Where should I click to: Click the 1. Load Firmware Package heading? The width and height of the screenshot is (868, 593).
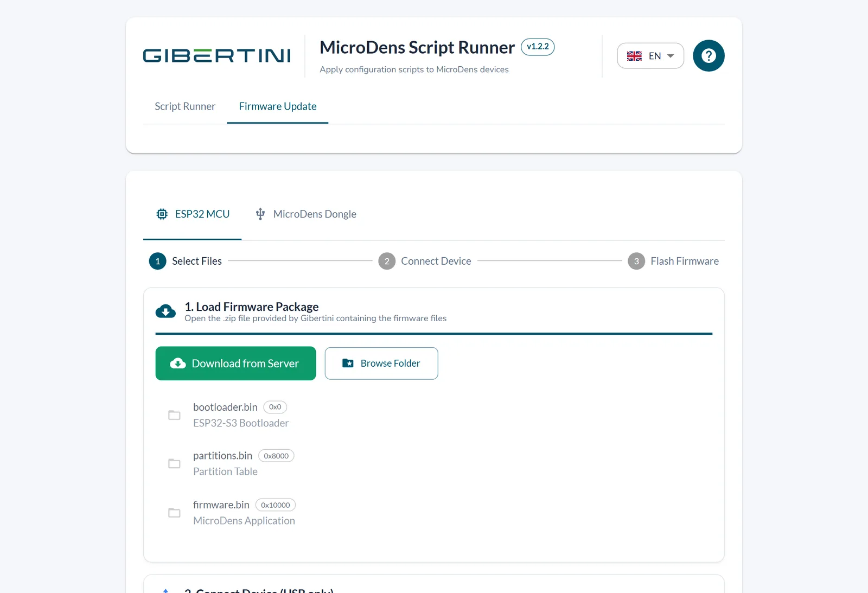tap(252, 307)
